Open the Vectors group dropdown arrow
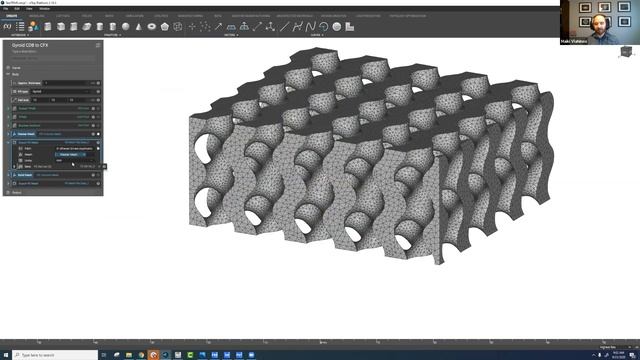640x360 pixels. [x=237, y=35]
